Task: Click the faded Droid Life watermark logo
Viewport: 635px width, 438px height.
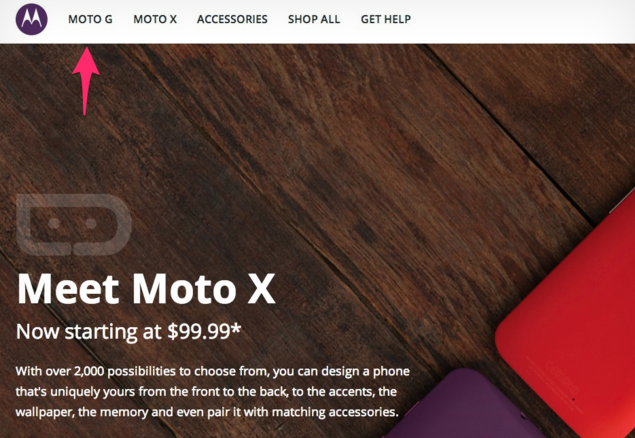Action: click(x=74, y=225)
